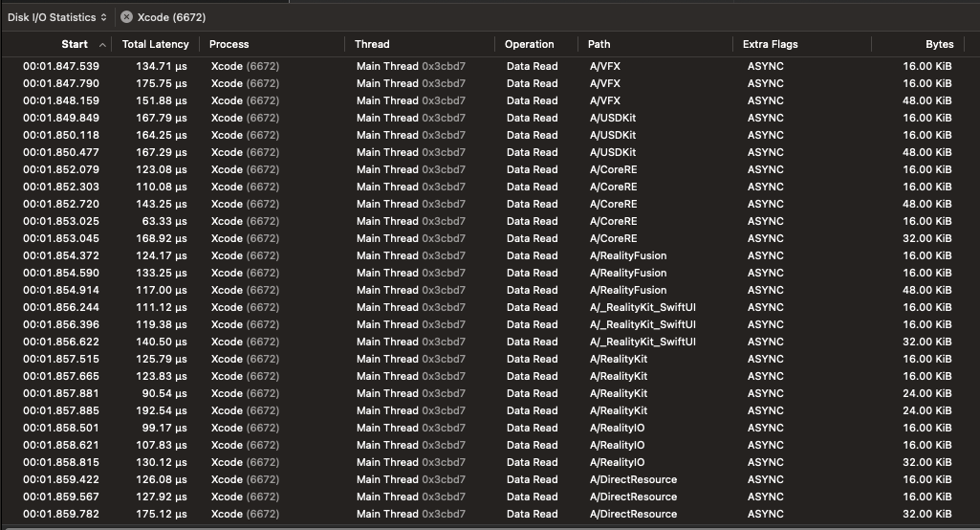The width and height of the screenshot is (980, 530).
Task: Remove the Xcode (6672) filter with the x icon
Action: tap(126, 17)
